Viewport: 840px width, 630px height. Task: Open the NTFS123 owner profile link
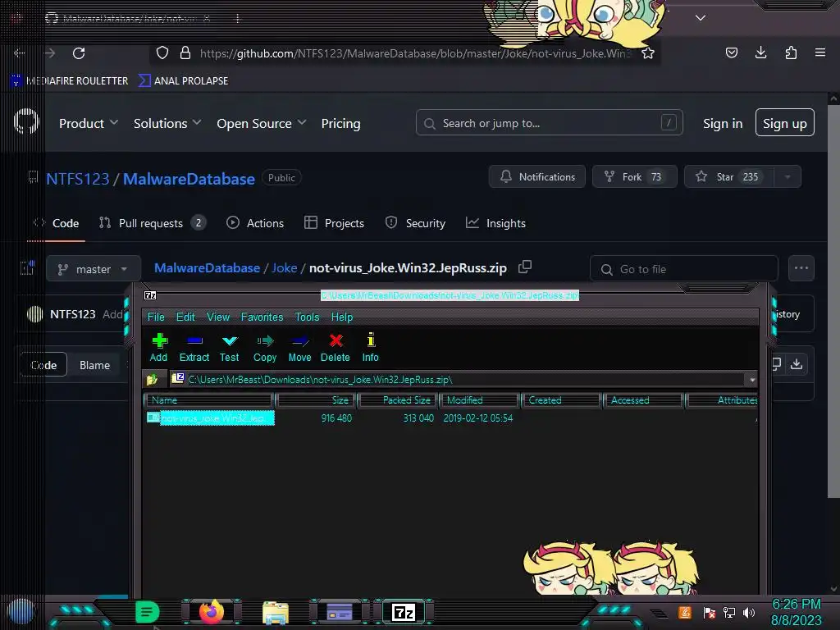tap(78, 178)
